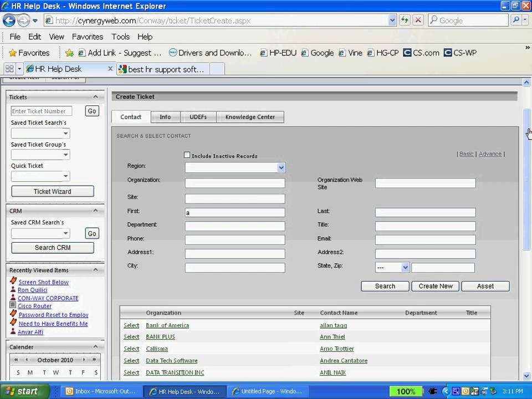Click the scroll down arrow of page
532x399 pixels.
526,376
